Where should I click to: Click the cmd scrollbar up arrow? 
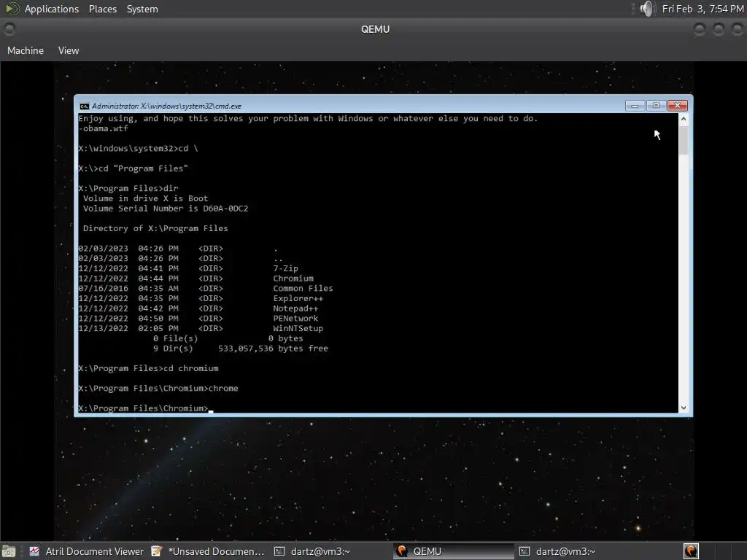[x=684, y=119]
